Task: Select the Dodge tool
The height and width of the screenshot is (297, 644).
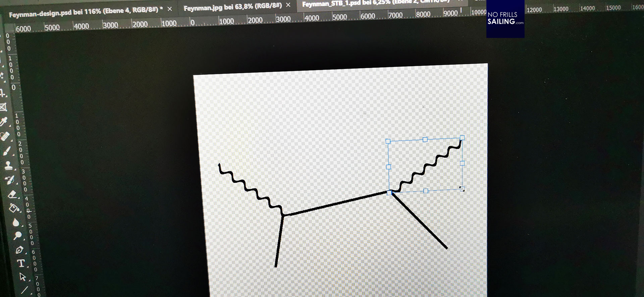Action: (x=17, y=236)
